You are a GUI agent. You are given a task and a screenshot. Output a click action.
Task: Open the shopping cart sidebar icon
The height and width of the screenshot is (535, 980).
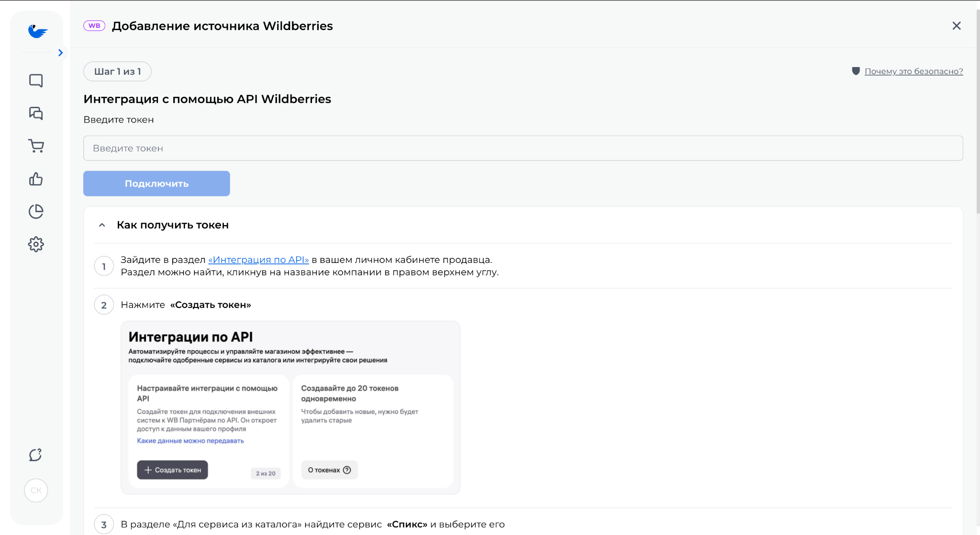point(36,146)
